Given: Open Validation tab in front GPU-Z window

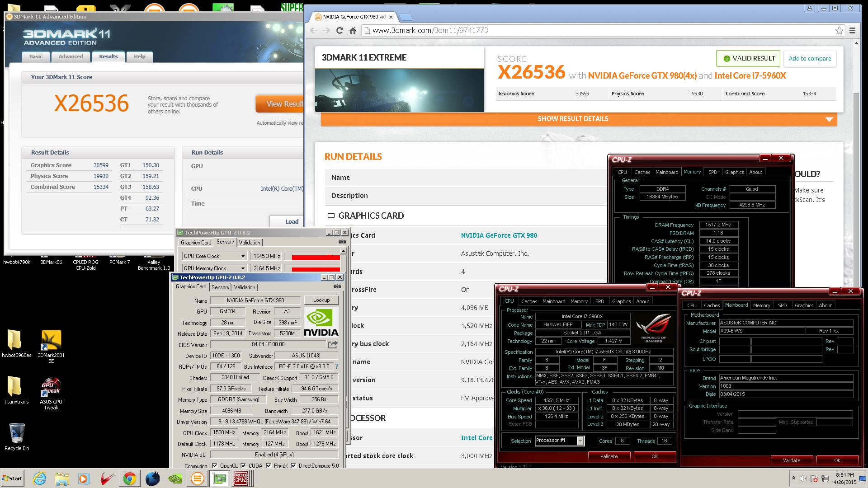Looking at the screenshot, I should (x=245, y=287).
